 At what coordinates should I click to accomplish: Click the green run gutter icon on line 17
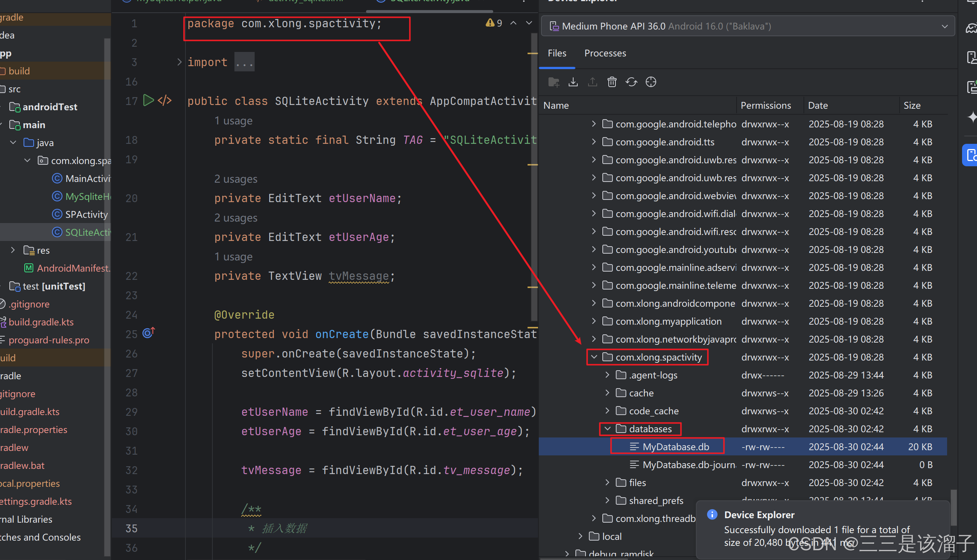coord(148,100)
